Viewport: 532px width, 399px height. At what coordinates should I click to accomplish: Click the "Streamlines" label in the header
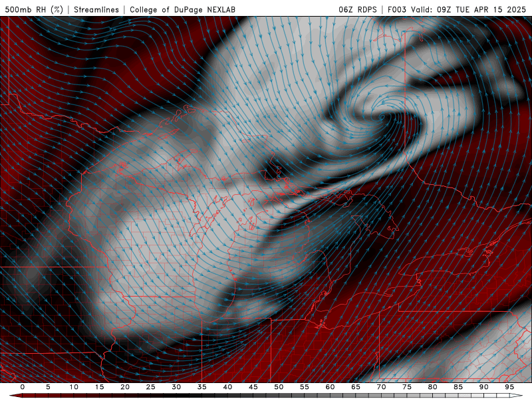click(x=96, y=10)
